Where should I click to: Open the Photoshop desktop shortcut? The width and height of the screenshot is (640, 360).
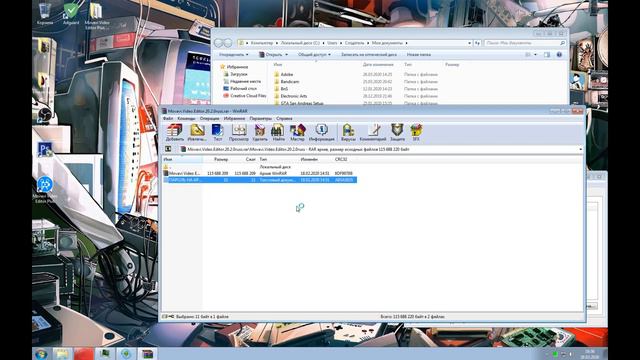44,149
